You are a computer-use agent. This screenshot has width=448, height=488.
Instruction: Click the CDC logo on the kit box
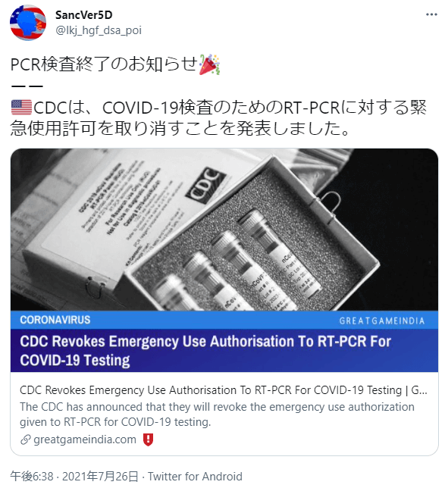pyautogui.click(x=205, y=185)
